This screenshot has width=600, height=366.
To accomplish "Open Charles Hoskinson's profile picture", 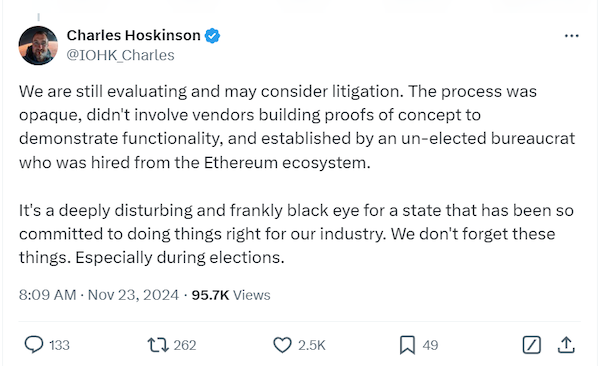I will pyautogui.click(x=38, y=46).
